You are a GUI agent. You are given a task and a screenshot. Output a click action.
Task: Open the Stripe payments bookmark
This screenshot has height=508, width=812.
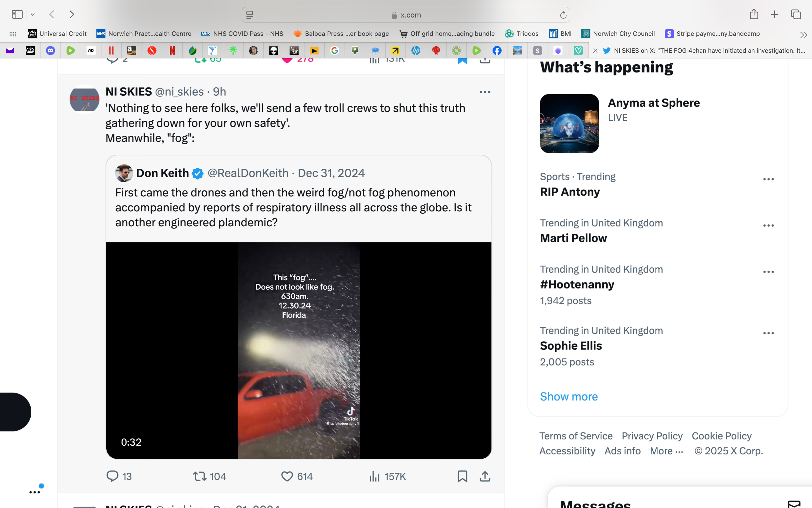click(712, 34)
